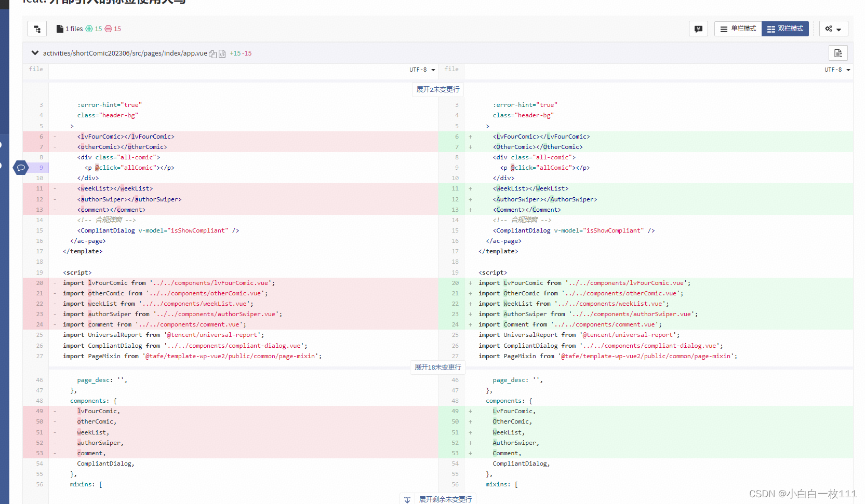Click right CompliantDialog v-model line 15
The width and height of the screenshot is (865, 504).
click(574, 230)
